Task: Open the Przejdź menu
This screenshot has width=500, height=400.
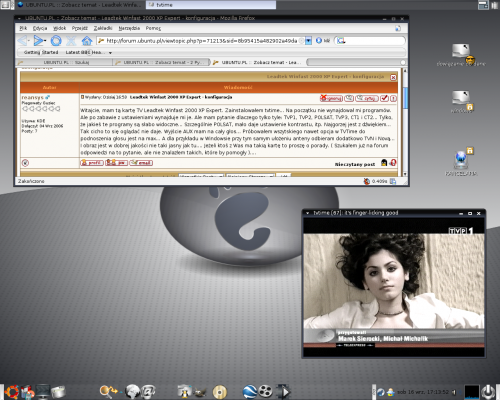Action: point(80,28)
